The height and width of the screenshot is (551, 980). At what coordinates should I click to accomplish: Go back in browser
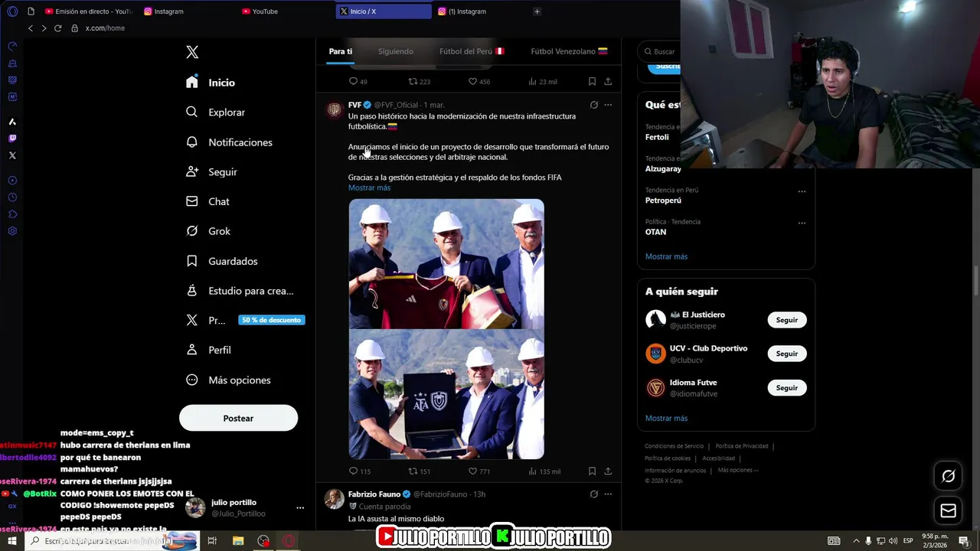click(31, 28)
